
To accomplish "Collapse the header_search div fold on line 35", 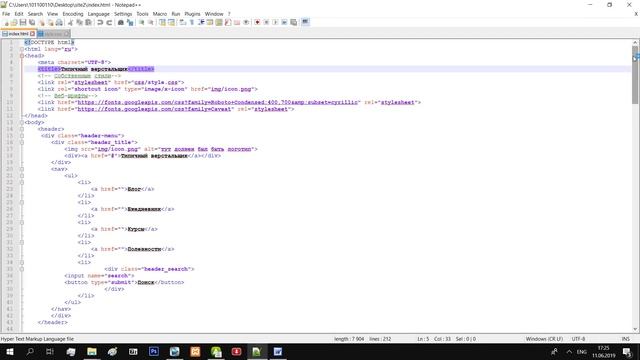I will point(22,269).
